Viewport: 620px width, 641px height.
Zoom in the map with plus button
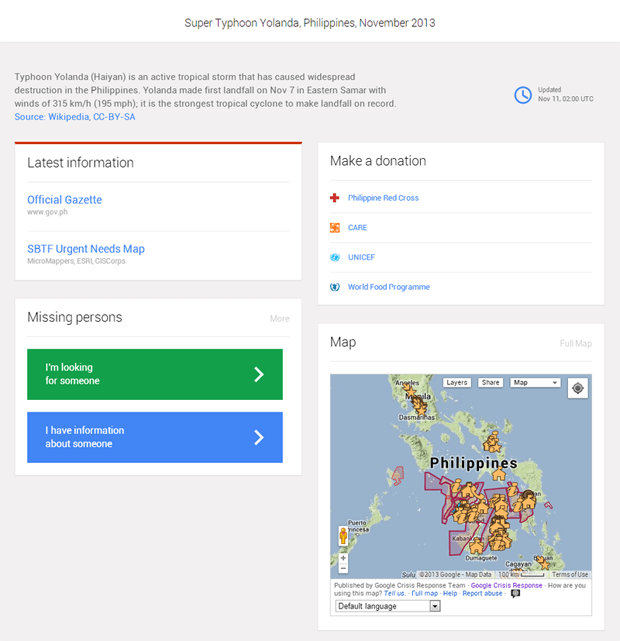[x=343, y=558]
